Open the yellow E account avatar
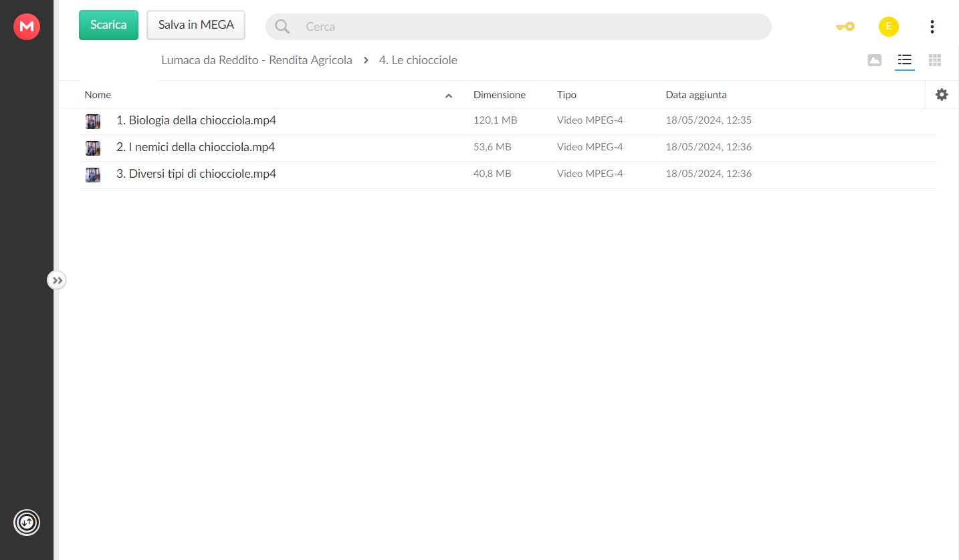 tap(888, 27)
